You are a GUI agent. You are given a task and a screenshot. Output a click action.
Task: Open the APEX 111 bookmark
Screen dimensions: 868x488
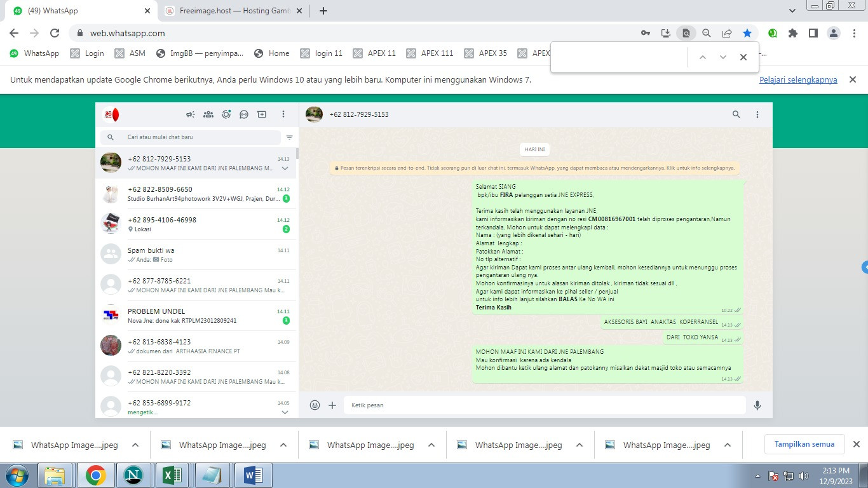pyautogui.click(x=430, y=53)
